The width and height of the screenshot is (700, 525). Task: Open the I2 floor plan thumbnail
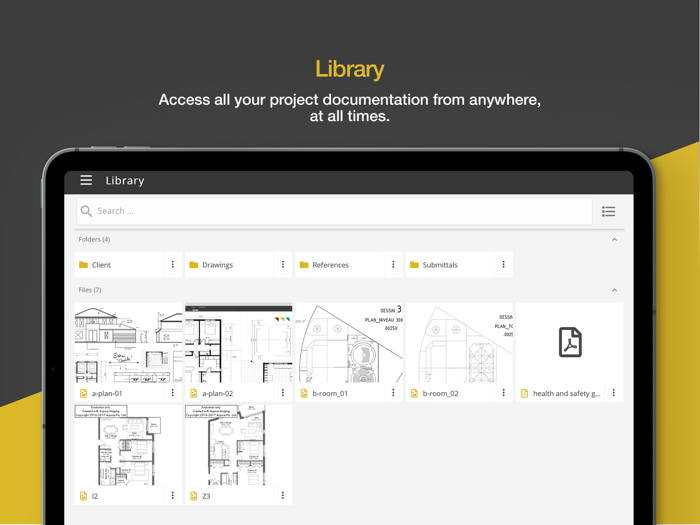tap(129, 446)
